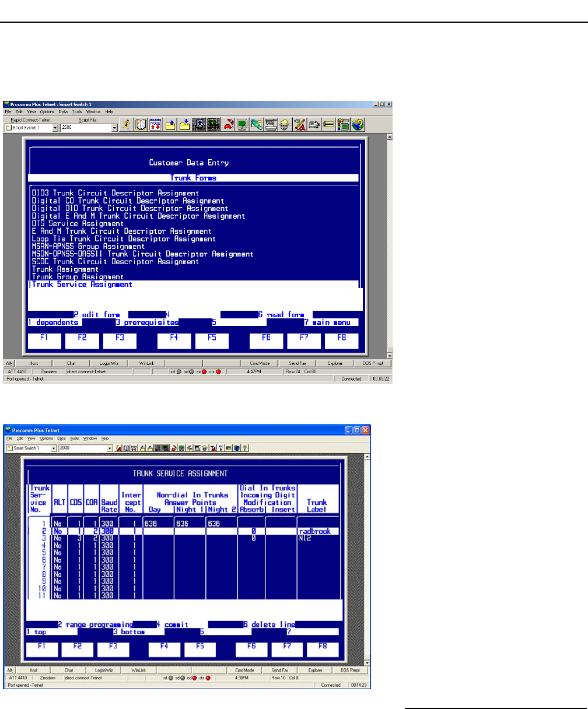Open the Data menu in lower Procomm window

coord(61,438)
